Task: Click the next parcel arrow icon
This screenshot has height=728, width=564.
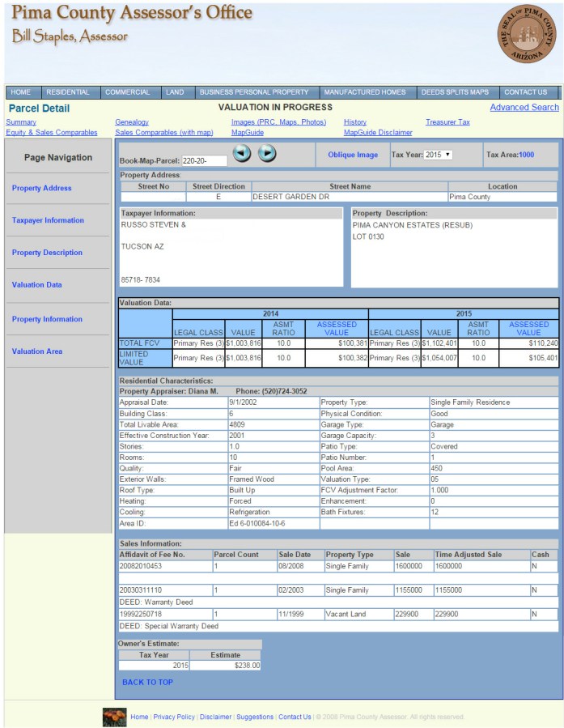Action: (x=267, y=154)
